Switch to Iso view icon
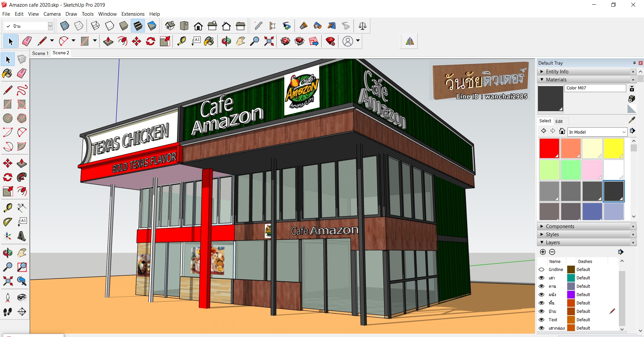This screenshot has height=337, width=644. [x=170, y=26]
